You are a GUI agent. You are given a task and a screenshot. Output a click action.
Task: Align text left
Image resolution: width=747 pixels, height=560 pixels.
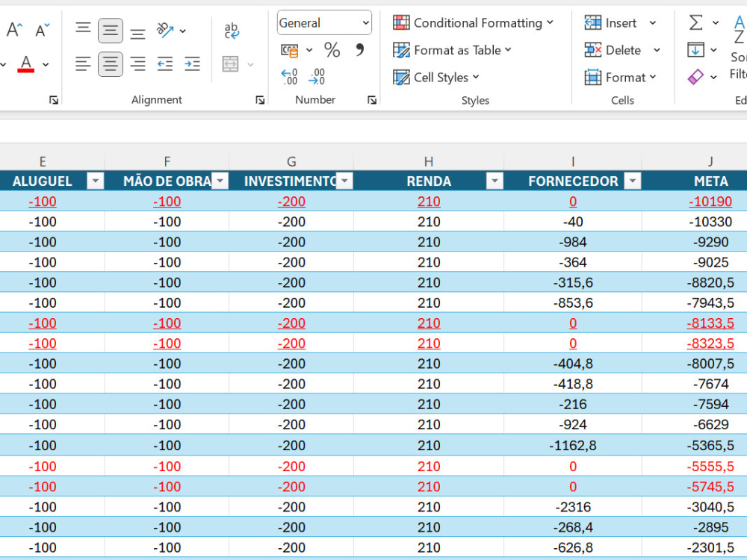click(x=83, y=63)
